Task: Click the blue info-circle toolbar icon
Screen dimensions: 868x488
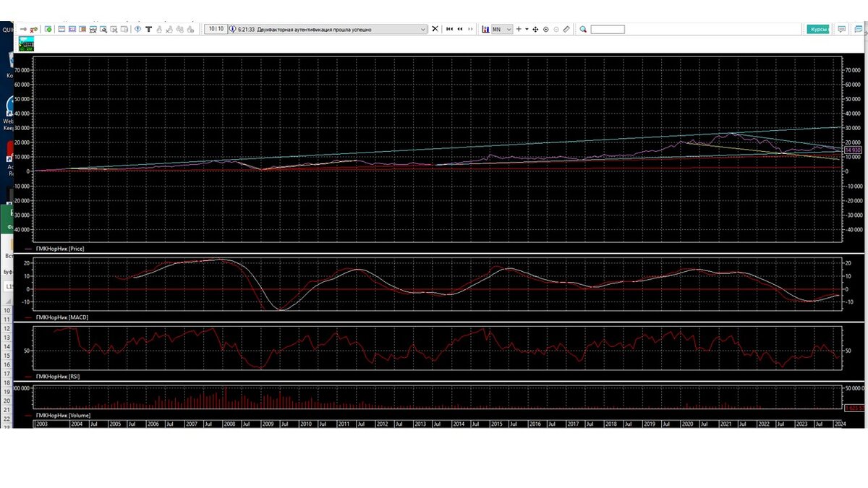Action: tap(137, 29)
